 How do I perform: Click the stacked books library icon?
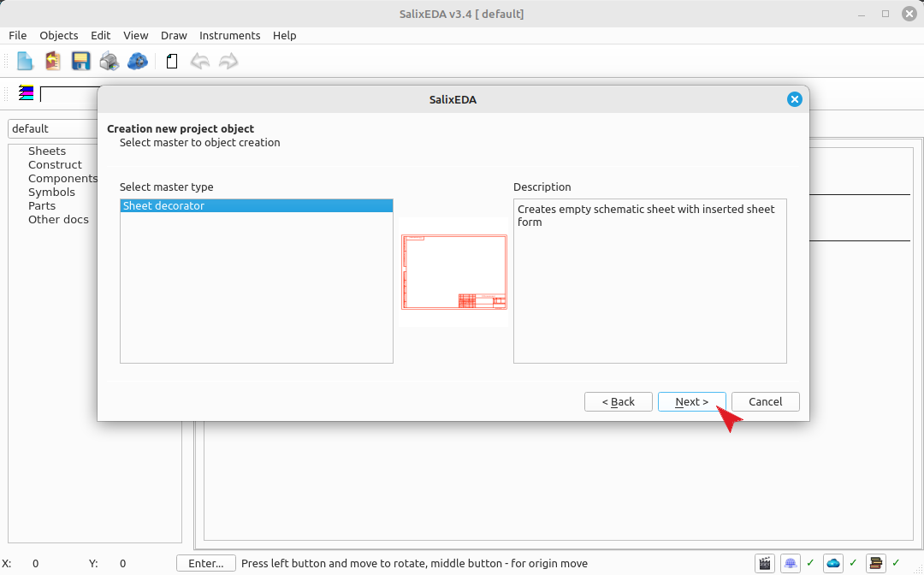pos(876,564)
